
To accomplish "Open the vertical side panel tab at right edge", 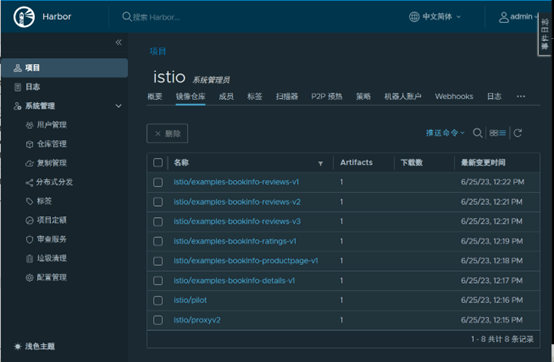I will 544,34.
